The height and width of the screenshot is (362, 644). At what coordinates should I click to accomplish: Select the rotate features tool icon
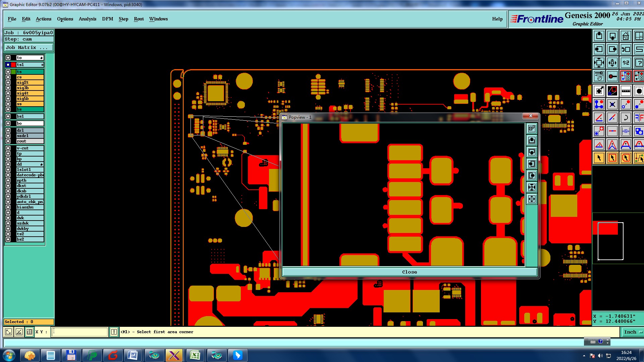pyautogui.click(x=626, y=118)
